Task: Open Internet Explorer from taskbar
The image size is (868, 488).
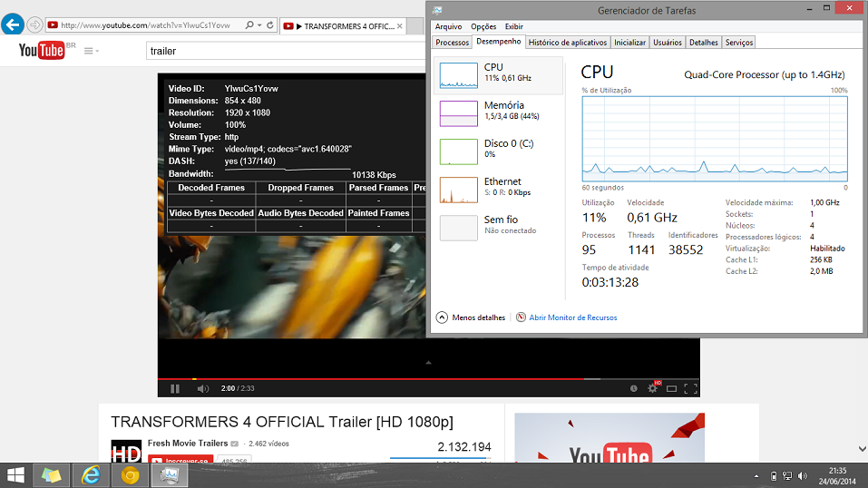Action: tap(91, 475)
